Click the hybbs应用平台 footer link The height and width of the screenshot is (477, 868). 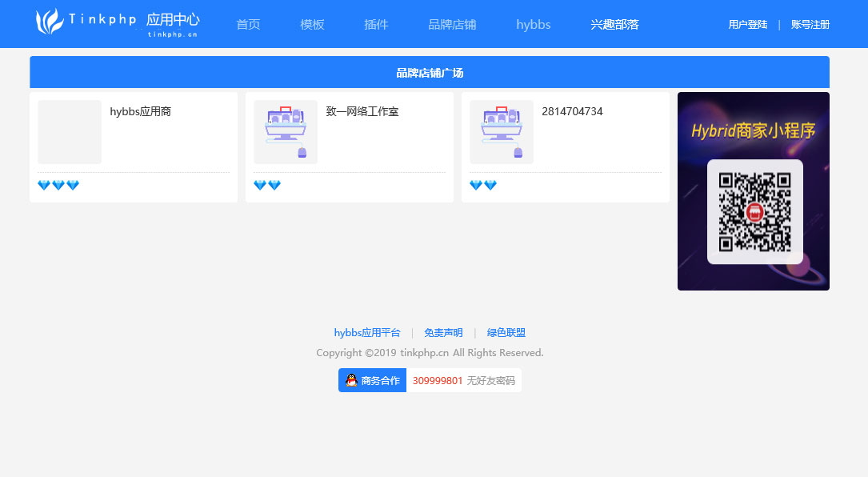[x=367, y=332]
